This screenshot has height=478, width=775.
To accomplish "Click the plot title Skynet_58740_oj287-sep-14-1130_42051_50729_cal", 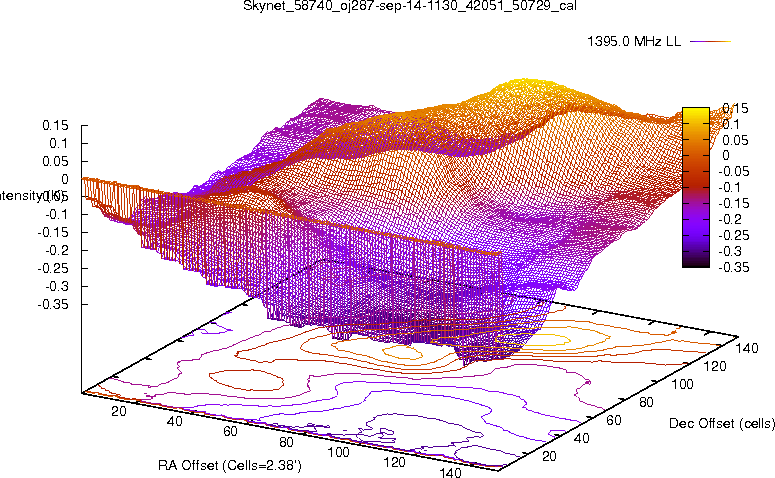I will 410,6.
